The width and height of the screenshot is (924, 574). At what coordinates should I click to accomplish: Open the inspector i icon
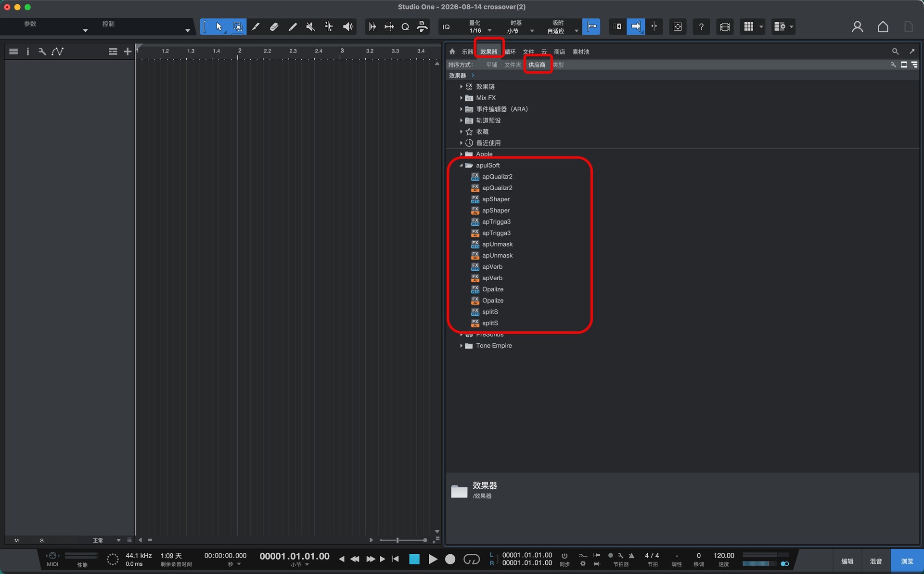click(27, 52)
